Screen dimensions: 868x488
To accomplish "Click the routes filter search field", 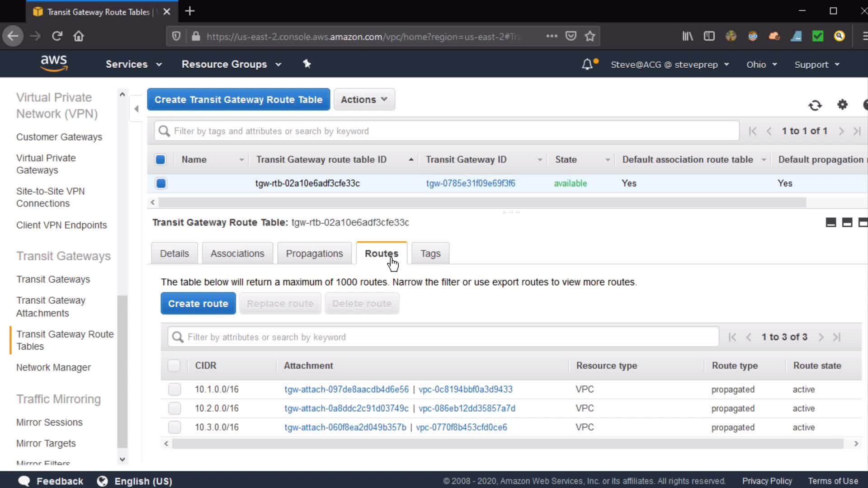I will (443, 337).
